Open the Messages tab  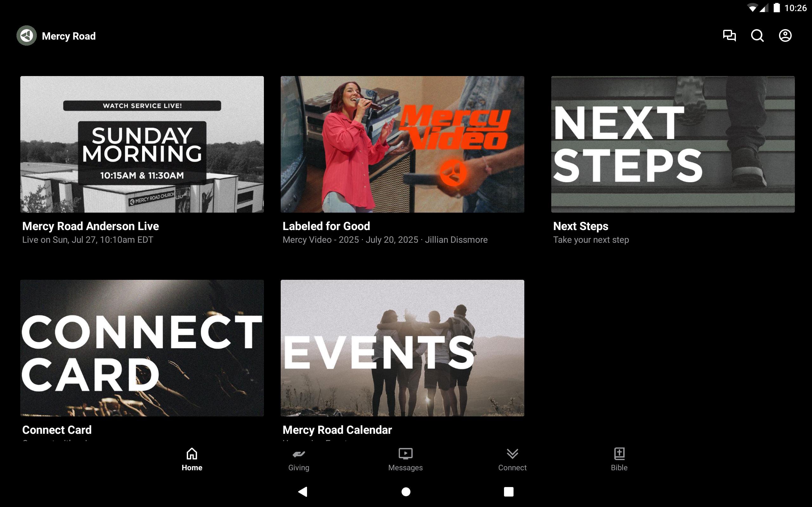click(405, 459)
